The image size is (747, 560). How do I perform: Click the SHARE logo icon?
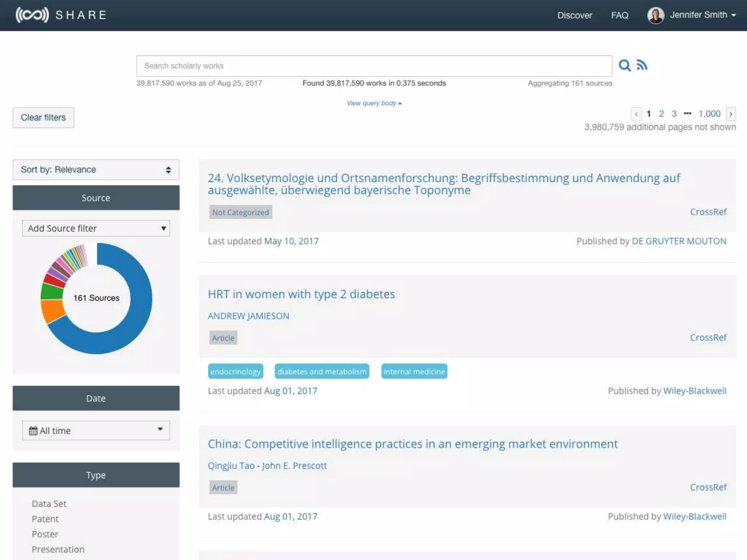coord(32,15)
